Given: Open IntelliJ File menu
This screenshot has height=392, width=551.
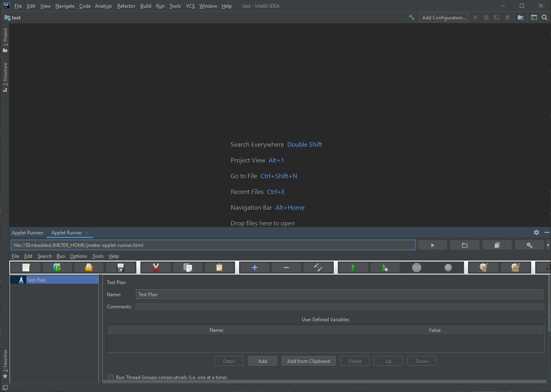Looking at the screenshot, I should (x=18, y=6).
